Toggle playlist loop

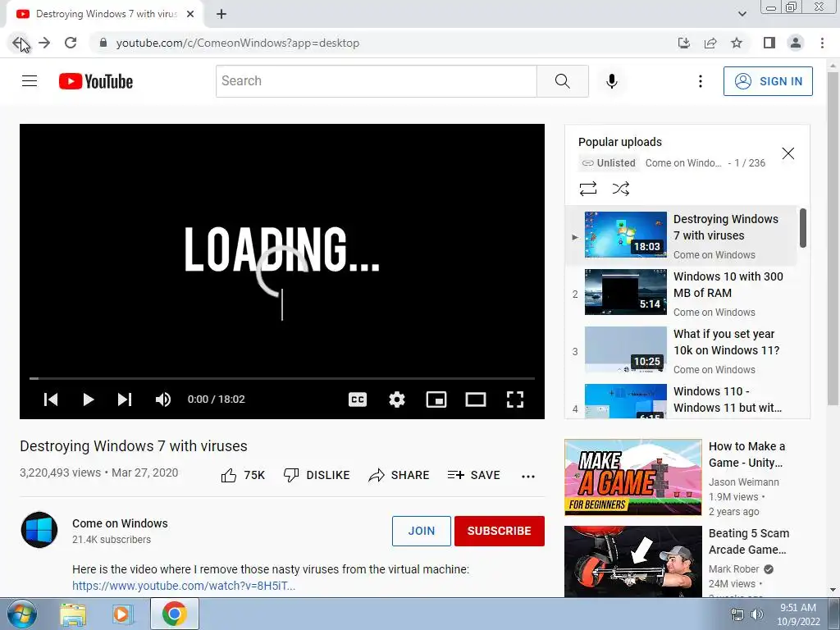tap(587, 189)
